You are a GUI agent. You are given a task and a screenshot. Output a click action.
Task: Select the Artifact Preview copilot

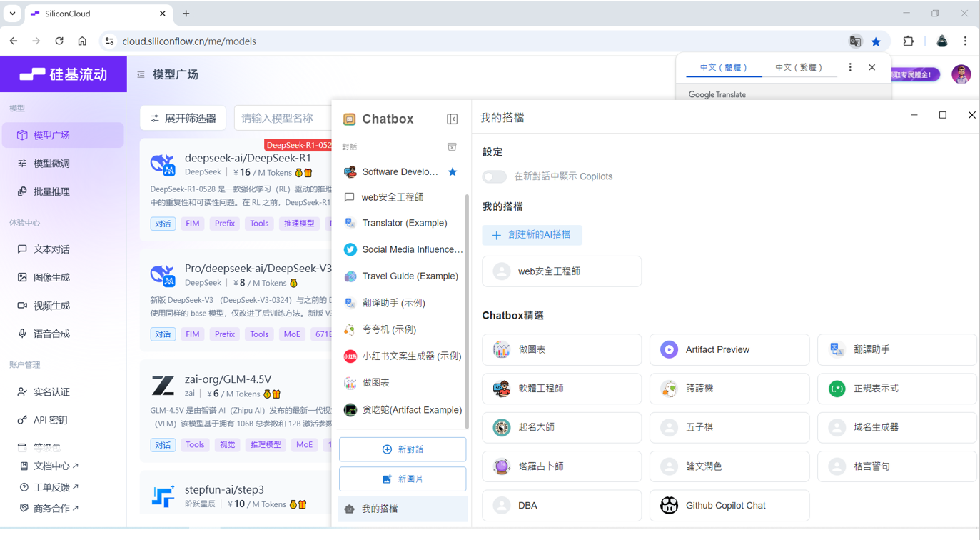(729, 349)
